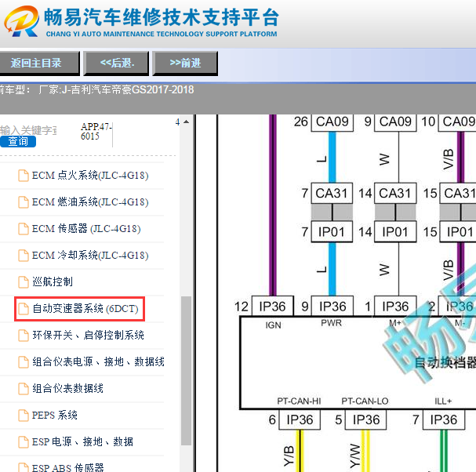Click the ILL+ label in the diagram
This screenshot has width=476, height=472.
click(x=443, y=401)
